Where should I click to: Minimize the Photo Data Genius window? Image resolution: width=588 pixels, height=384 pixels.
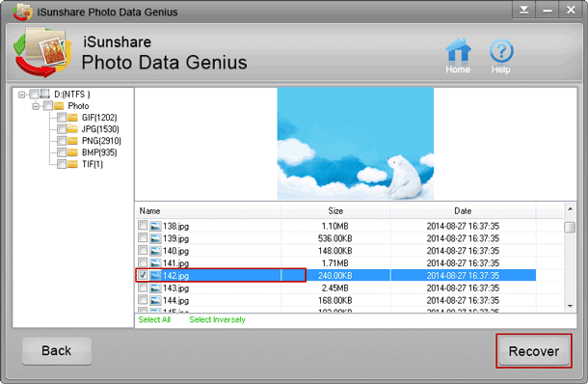click(x=548, y=11)
